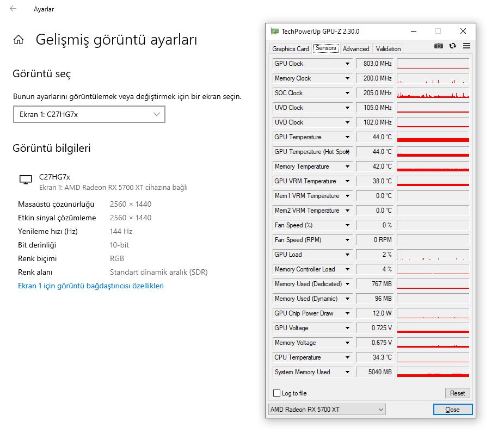Click the 10-bit depth value
Viewport: 504px width, 439px height.
click(x=119, y=245)
